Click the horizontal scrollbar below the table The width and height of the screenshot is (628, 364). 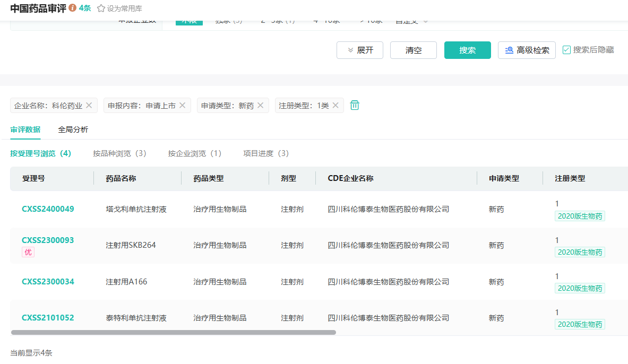[x=173, y=332]
